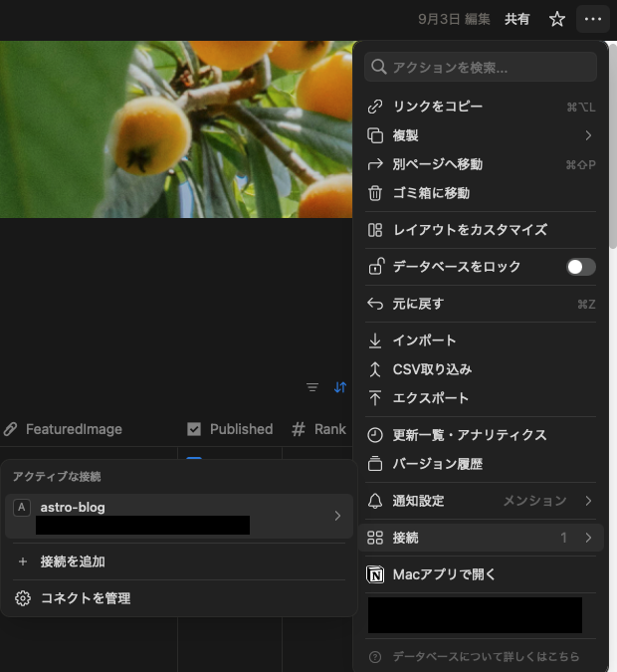Click the gear icon for コネクトを管理
617x672 pixels.
22,598
